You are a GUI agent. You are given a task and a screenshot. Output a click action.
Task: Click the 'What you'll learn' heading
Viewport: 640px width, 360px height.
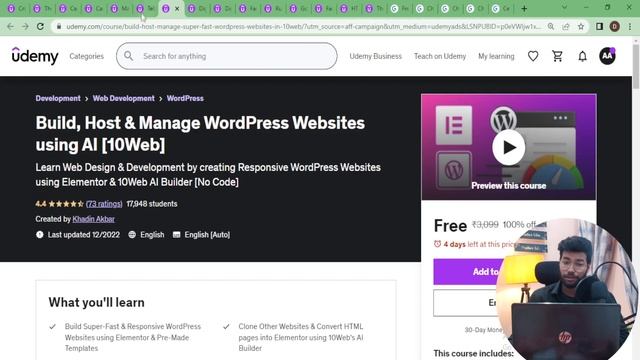click(97, 302)
